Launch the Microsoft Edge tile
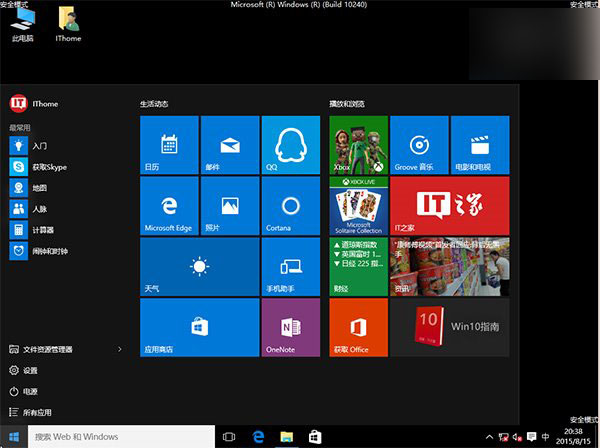The image size is (600, 448). pos(169,206)
